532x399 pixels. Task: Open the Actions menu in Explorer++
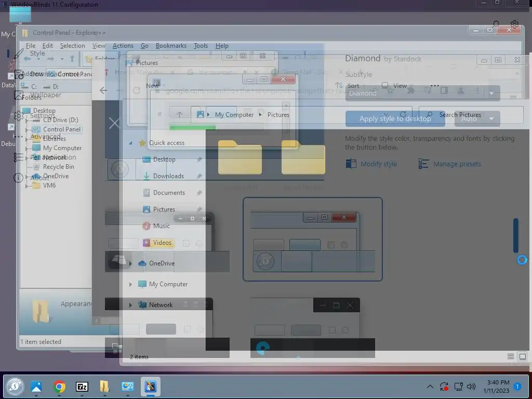coord(123,46)
